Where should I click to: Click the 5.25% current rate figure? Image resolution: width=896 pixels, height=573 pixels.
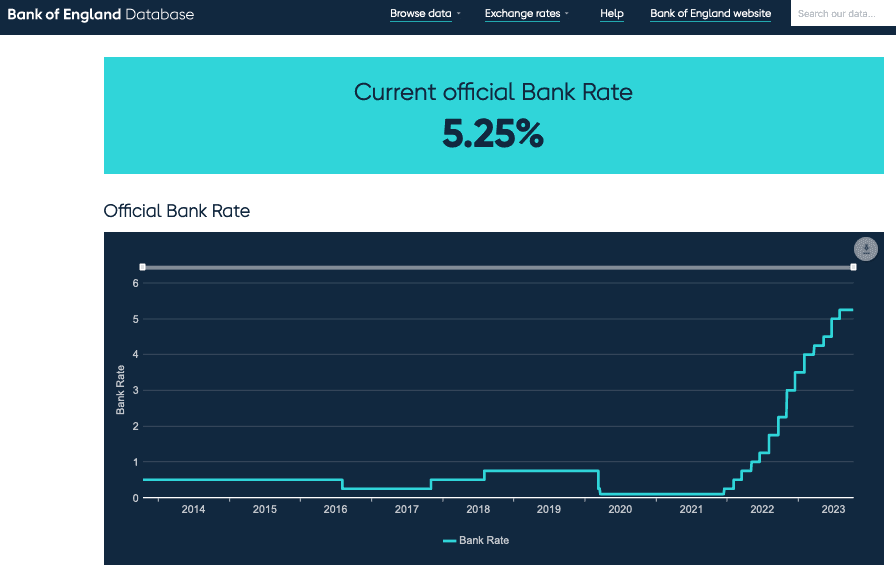click(493, 134)
